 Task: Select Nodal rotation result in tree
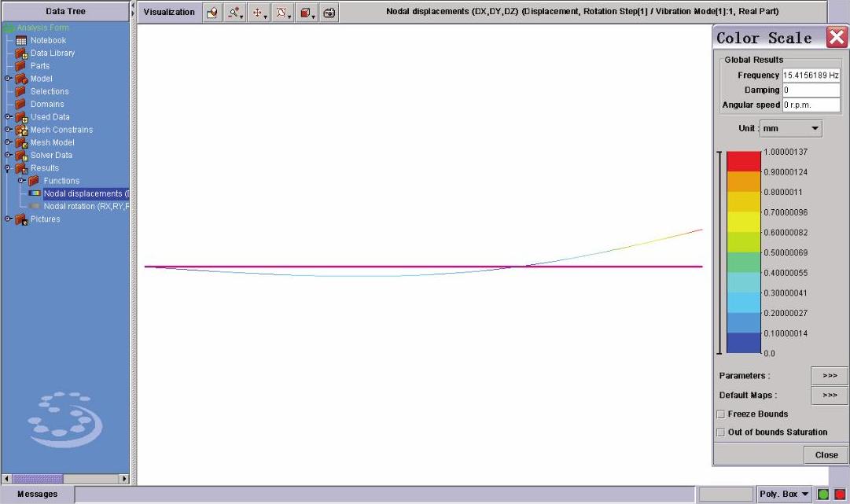tap(85, 206)
